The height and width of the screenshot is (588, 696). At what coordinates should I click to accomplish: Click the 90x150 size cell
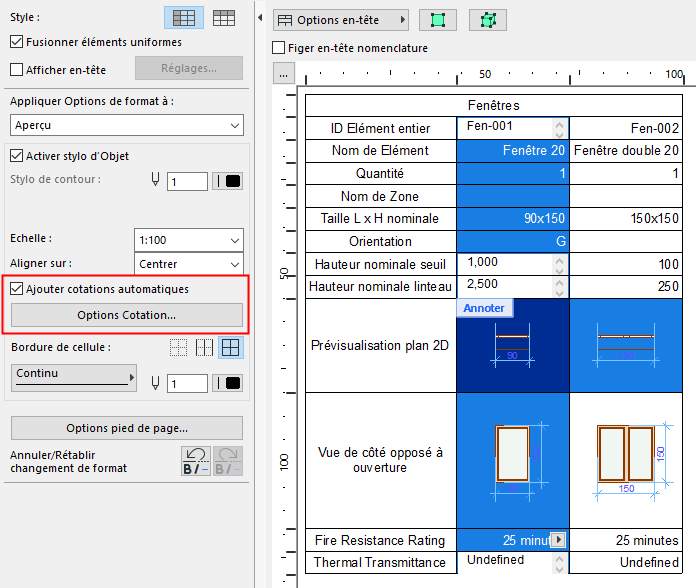[x=513, y=219]
